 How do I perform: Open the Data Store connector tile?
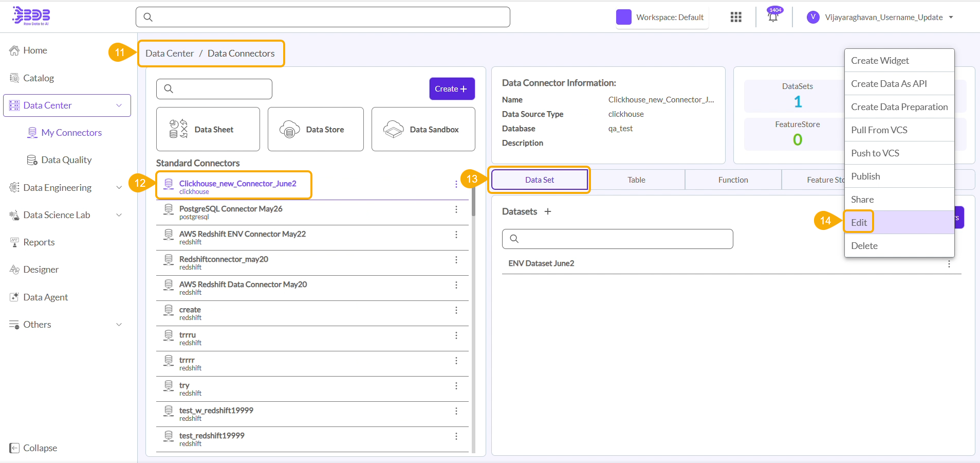click(316, 129)
